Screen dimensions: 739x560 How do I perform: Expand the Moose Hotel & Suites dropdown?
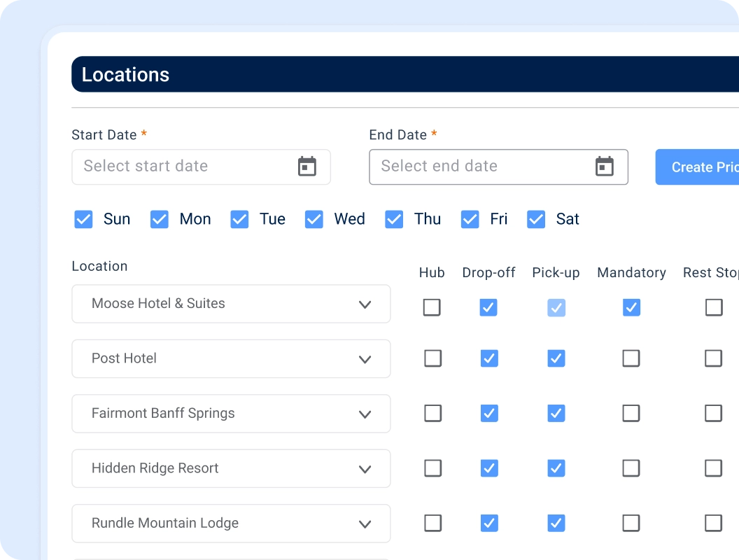click(231, 304)
